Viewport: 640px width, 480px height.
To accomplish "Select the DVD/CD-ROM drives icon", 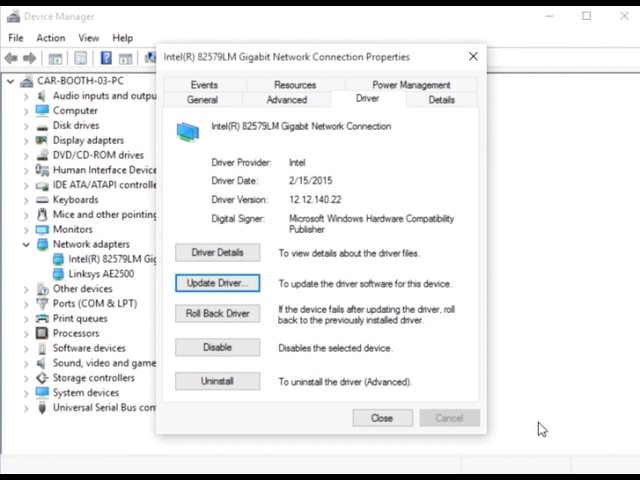I will tap(42, 155).
